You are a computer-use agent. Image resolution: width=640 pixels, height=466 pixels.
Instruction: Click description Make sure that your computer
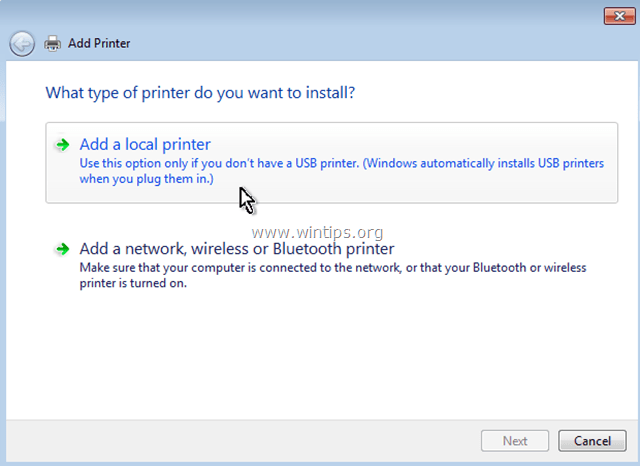point(333,275)
